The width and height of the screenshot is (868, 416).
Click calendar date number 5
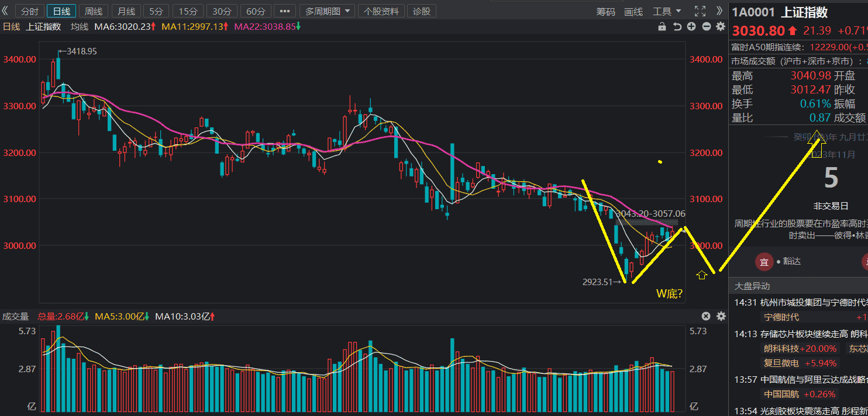point(831,178)
